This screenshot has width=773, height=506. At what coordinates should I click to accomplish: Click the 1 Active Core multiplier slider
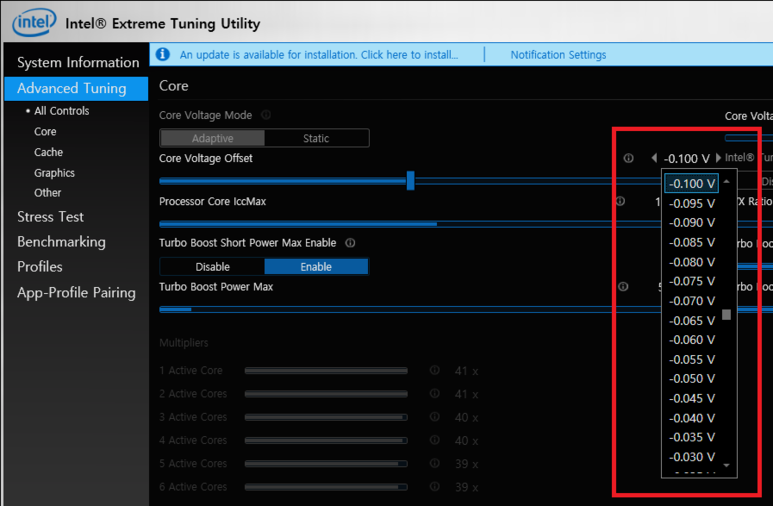tap(326, 370)
